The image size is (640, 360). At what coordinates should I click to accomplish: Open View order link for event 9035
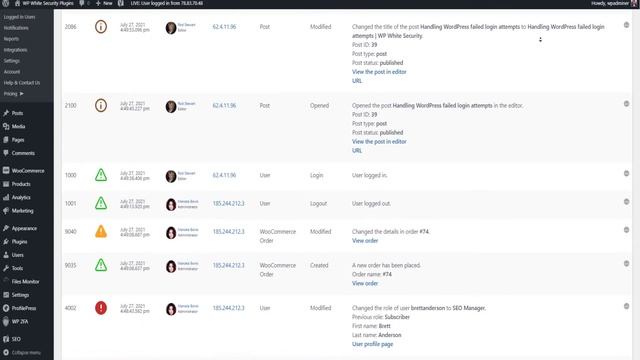365,283
